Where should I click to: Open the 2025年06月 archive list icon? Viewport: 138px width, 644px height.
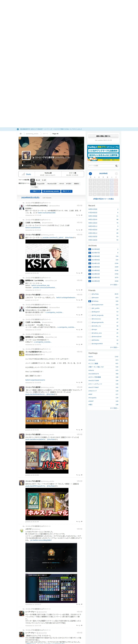[x=90, y=256]
